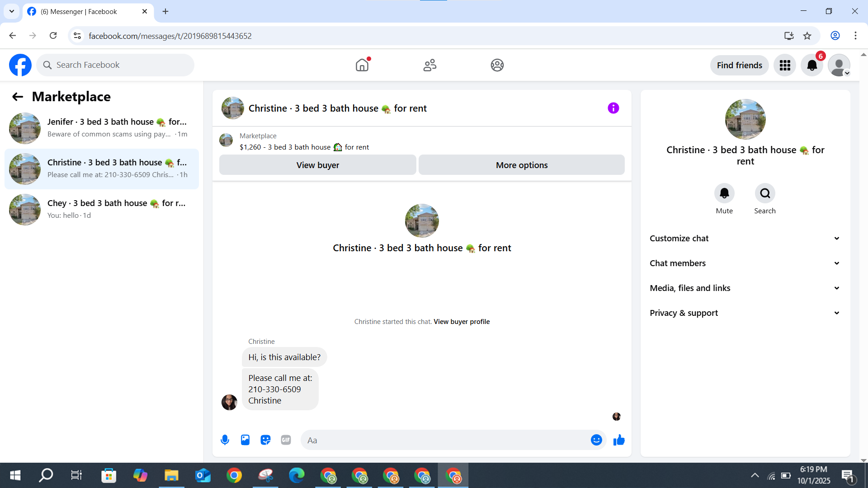Click Christine's avatar beside her message
Viewport: 868px width, 488px height.
tap(229, 402)
